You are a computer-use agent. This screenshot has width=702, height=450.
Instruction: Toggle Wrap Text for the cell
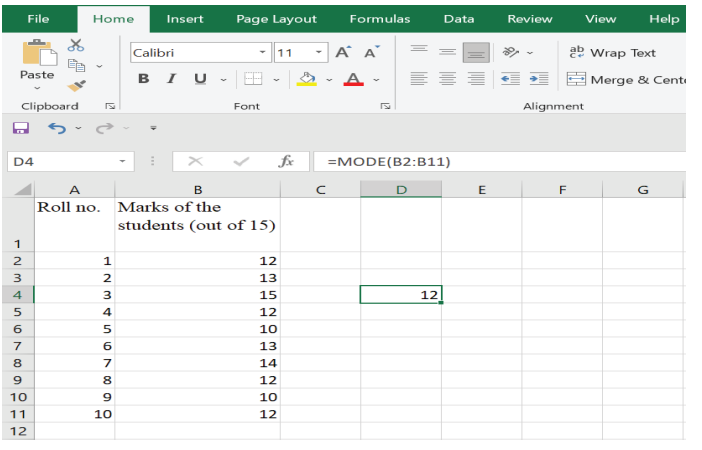(612, 52)
